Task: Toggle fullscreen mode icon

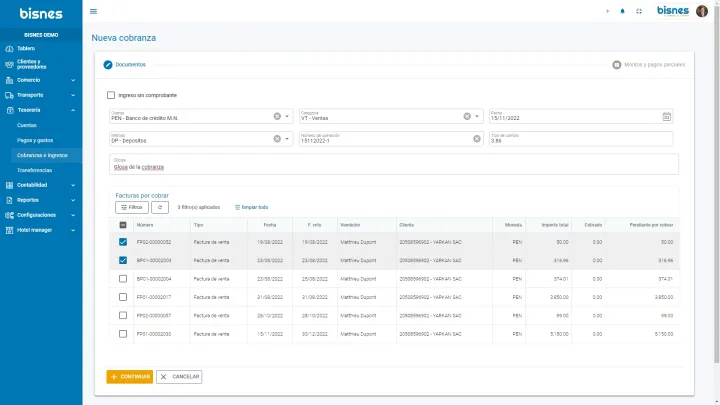Action: click(x=639, y=11)
